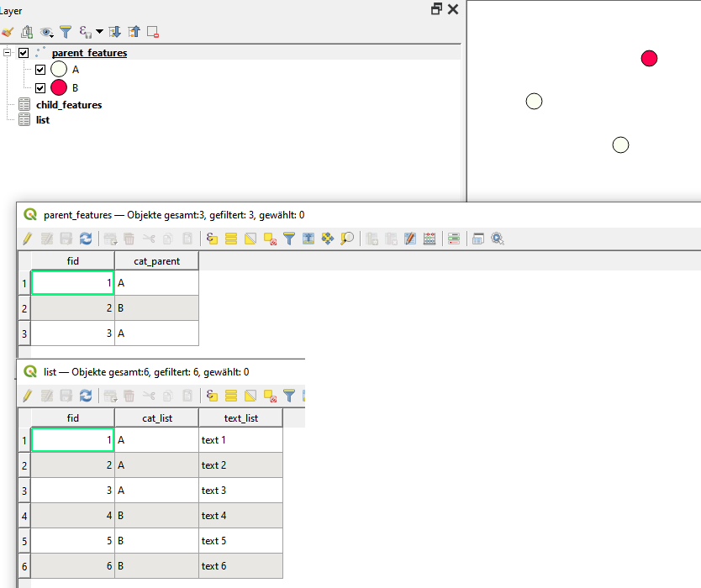Select the list layer in Layers panel
Image resolution: width=701 pixels, height=588 pixels.
pos(43,119)
